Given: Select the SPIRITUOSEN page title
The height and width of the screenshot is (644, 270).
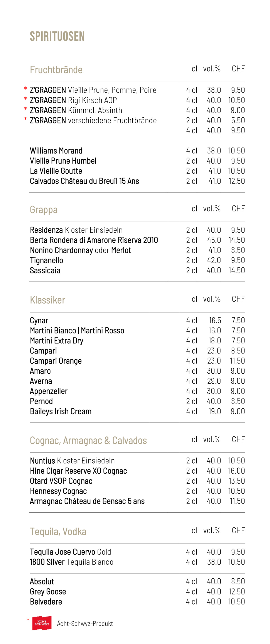Looking at the screenshot, I should coord(57,36).
